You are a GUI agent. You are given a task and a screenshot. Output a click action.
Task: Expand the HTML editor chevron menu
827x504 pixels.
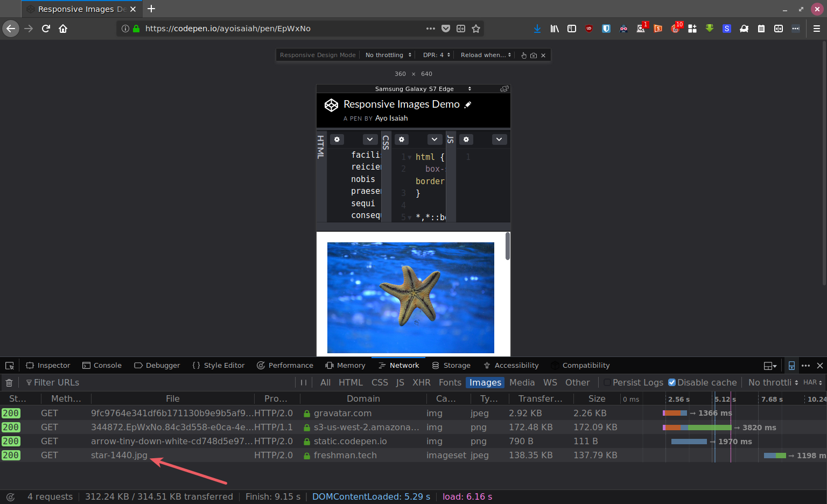tap(369, 139)
